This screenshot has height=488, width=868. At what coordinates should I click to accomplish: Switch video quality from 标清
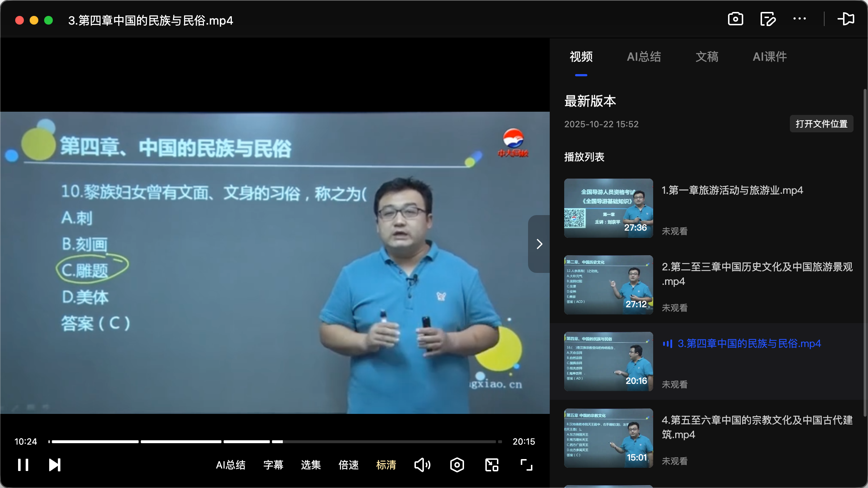pyautogui.click(x=386, y=465)
